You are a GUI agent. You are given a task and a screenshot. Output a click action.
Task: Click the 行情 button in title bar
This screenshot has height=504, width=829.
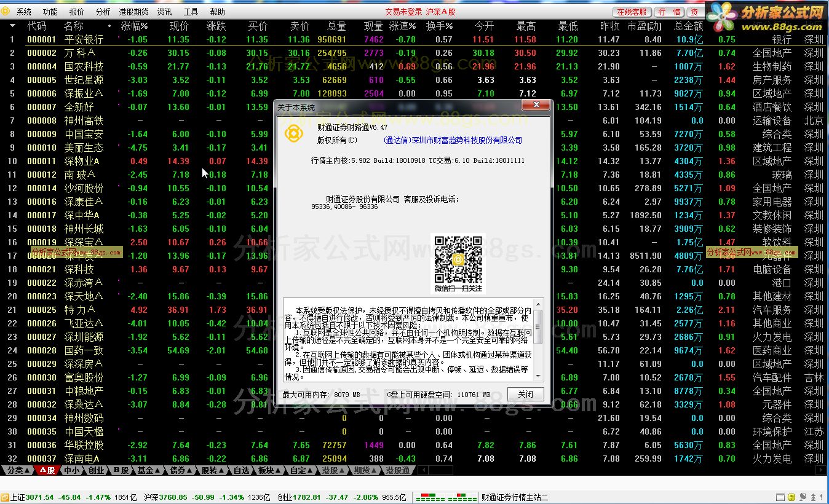tap(670, 12)
